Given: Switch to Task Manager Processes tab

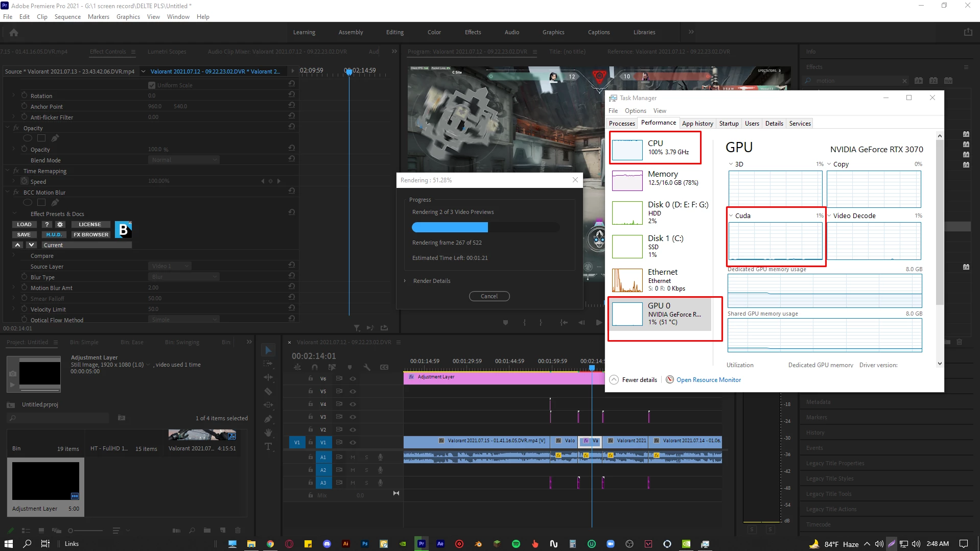Looking at the screenshot, I should tap(622, 124).
